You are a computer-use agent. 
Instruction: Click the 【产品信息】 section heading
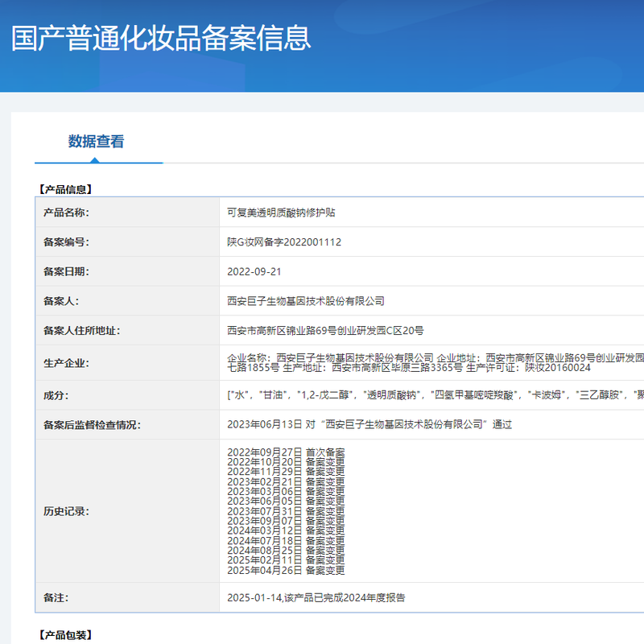click(x=66, y=190)
